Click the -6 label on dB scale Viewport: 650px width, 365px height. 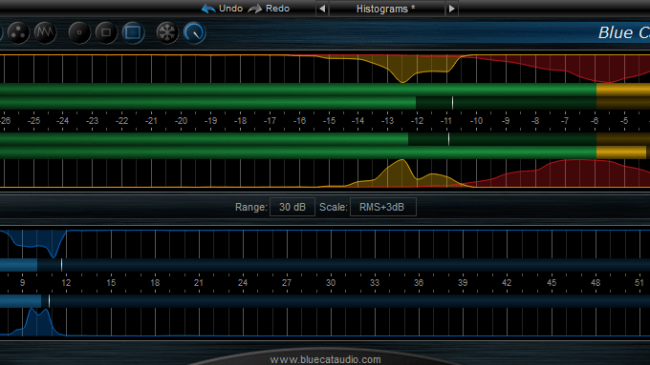pyautogui.click(x=594, y=121)
